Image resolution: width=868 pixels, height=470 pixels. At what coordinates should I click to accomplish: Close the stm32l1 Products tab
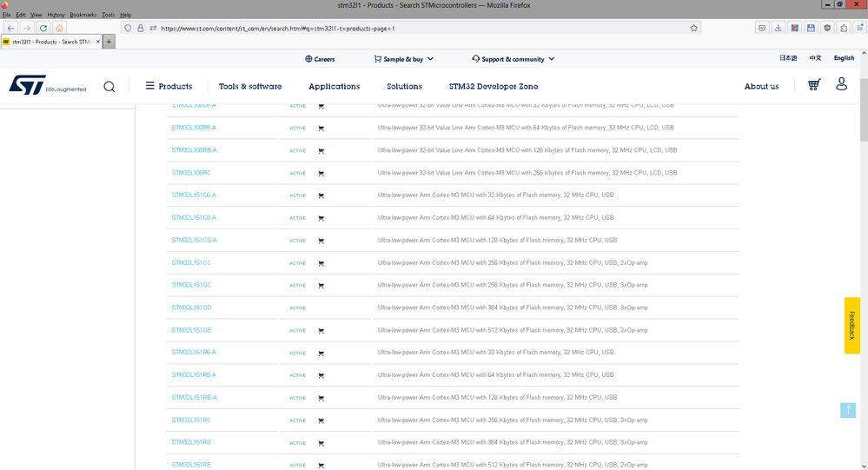[98, 42]
